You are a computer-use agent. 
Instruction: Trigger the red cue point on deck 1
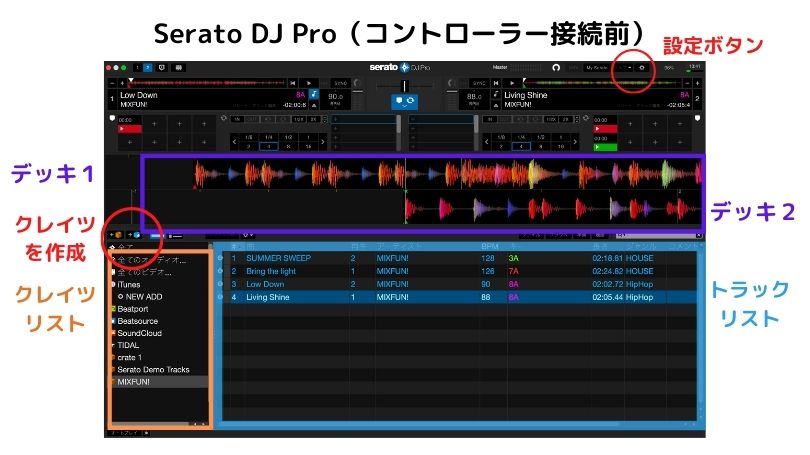coord(128,130)
